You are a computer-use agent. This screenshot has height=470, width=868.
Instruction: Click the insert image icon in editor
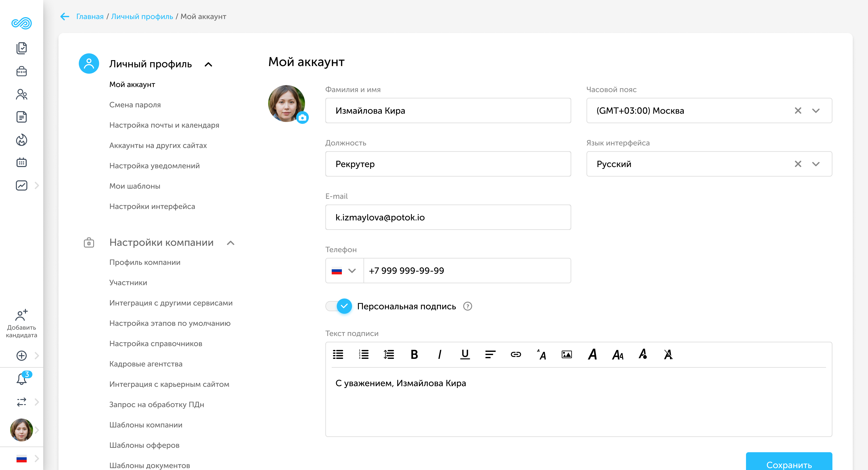[566, 354]
